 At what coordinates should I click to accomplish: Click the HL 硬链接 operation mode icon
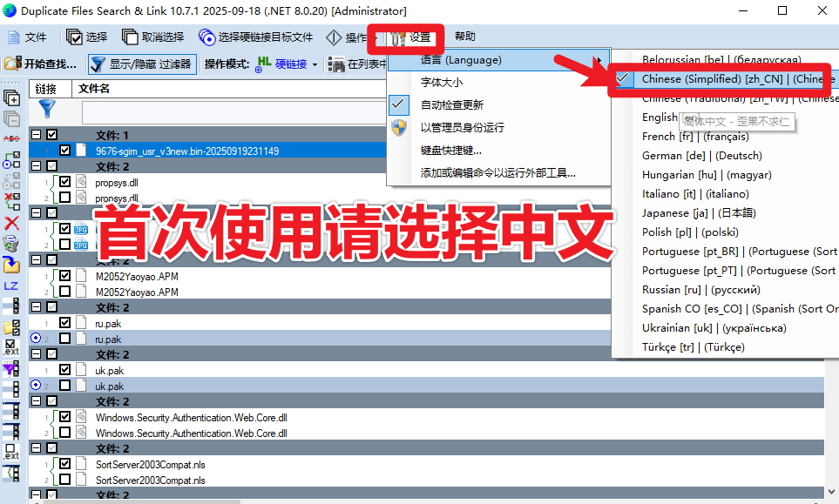point(262,64)
